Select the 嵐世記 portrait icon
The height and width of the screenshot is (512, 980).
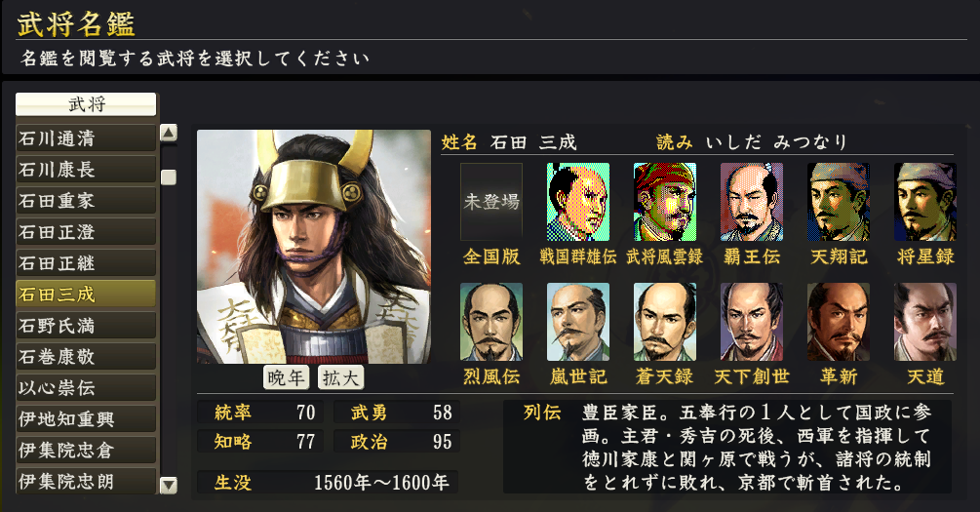(578, 322)
